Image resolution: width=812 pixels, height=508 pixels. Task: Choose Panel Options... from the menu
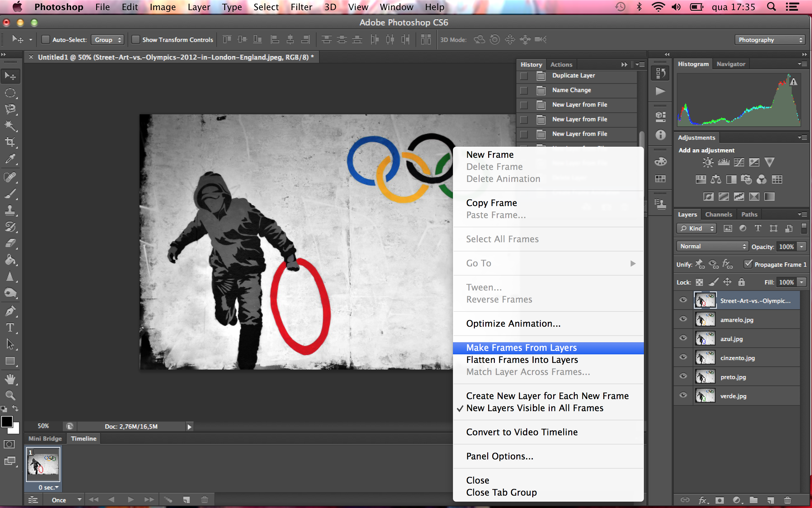coord(548,456)
